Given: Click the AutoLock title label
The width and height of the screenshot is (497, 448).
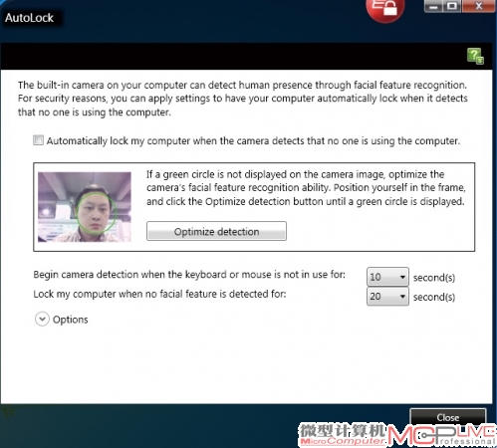Looking at the screenshot, I should pyautogui.click(x=29, y=18).
